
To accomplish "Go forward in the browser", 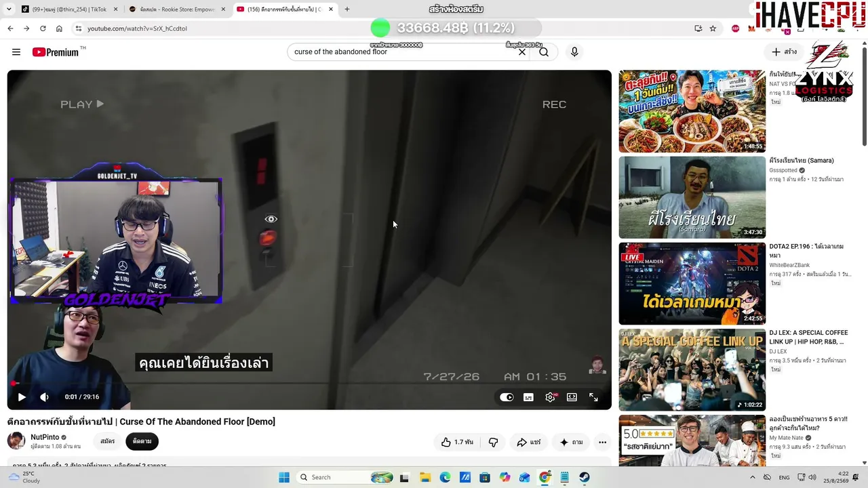I will [26, 28].
